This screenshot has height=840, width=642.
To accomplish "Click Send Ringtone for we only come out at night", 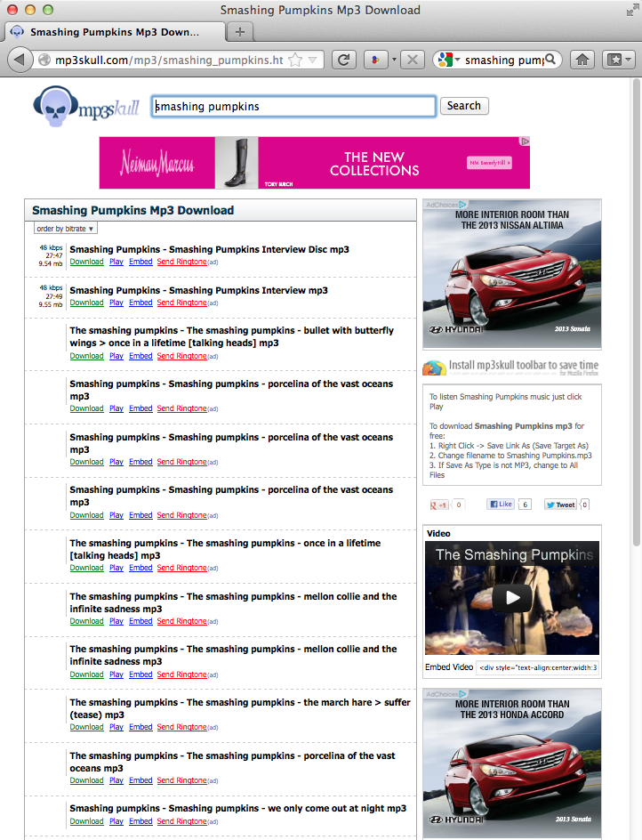I will (181, 821).
